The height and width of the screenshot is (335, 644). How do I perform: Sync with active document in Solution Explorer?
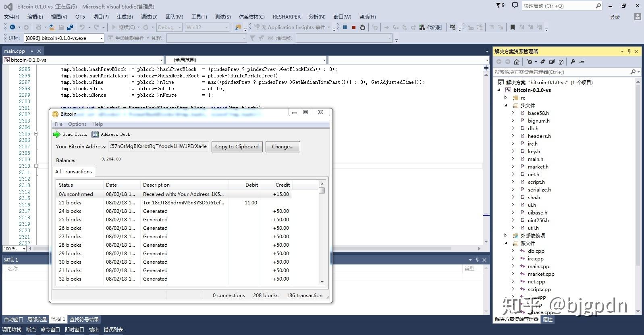coord(543,62)
